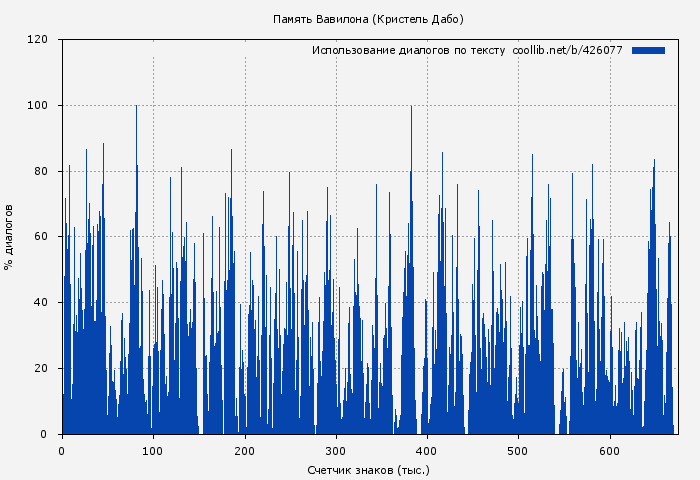700x480 pixels.
Task: Click the 120 tick on the vertical axis
Action: [x=38, y=40]
